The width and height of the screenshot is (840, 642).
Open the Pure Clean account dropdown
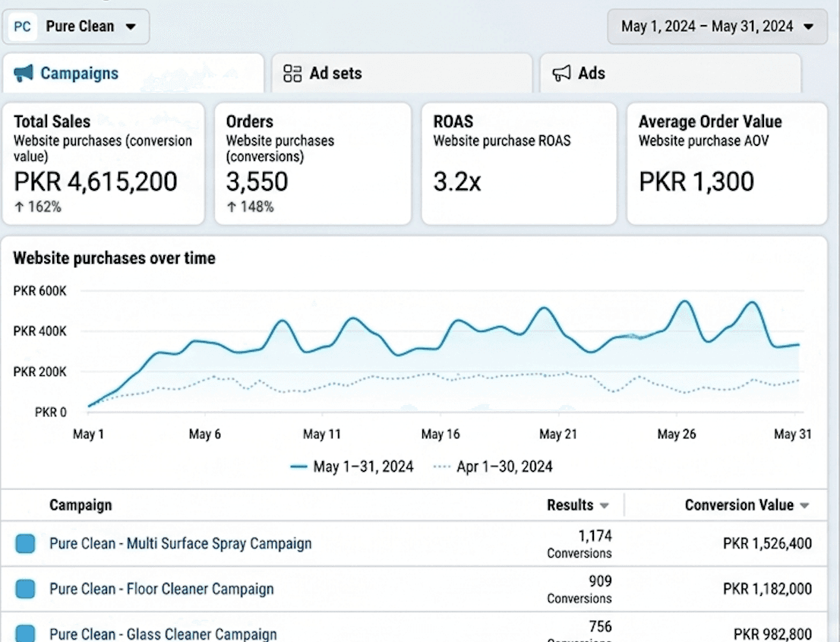[x=75, y=27]
